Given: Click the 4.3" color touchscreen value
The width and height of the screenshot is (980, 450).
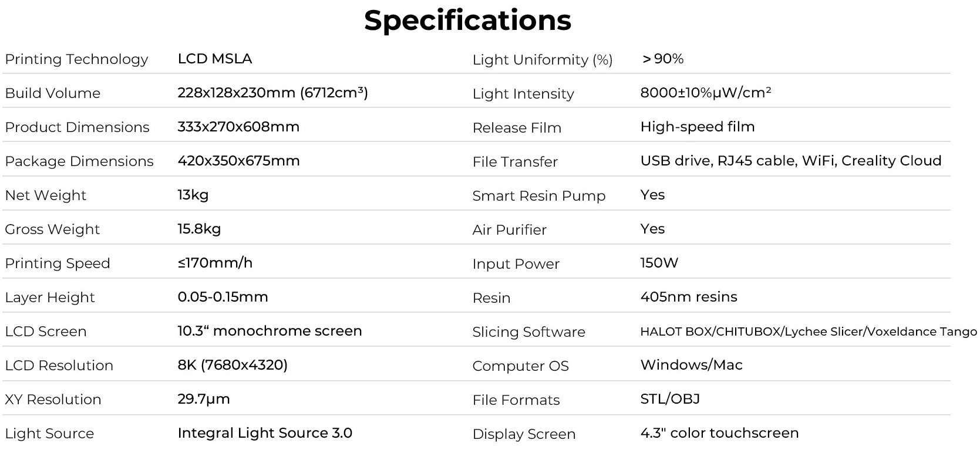Looking at the screenshot, I should click(719, 433).
